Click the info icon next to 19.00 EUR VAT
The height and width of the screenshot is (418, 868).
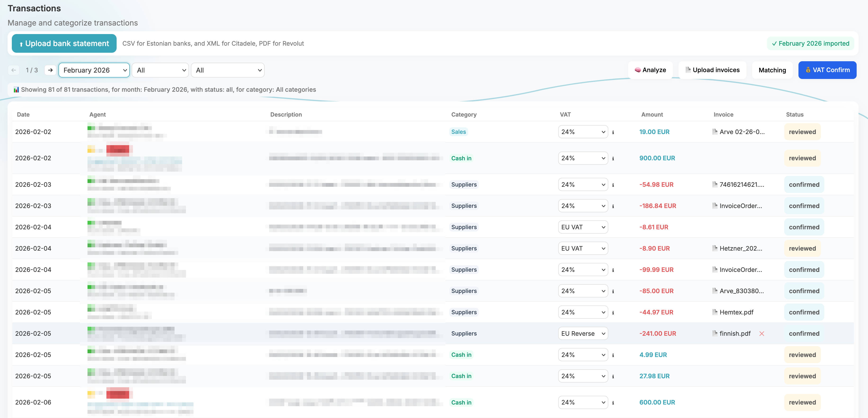click(613, 132)
